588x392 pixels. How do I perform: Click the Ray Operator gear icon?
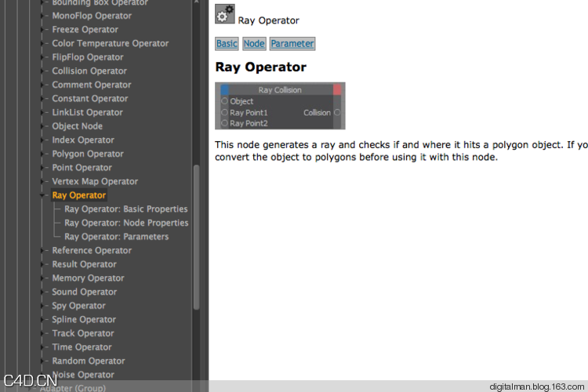(x=224, y=14)
